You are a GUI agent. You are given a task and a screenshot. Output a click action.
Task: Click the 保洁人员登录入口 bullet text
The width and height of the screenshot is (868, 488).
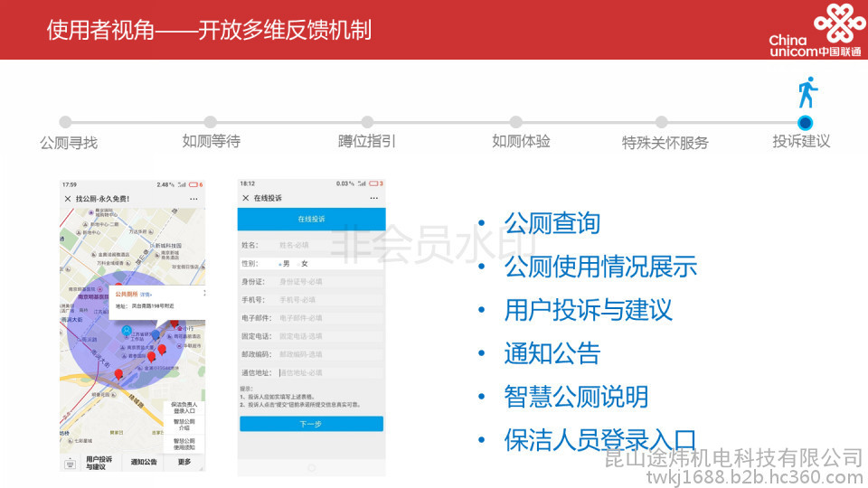600,440
